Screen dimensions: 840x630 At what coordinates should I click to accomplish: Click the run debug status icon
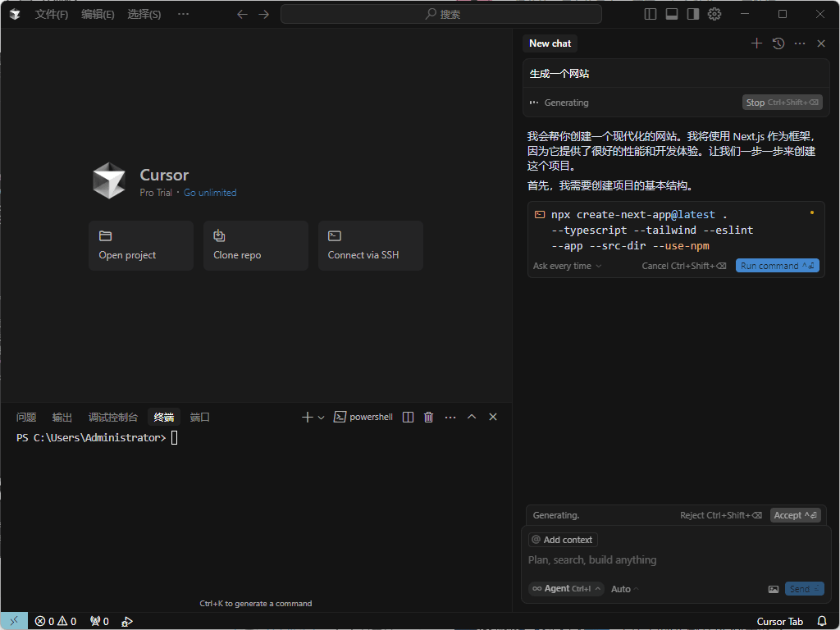click(127, 622)
